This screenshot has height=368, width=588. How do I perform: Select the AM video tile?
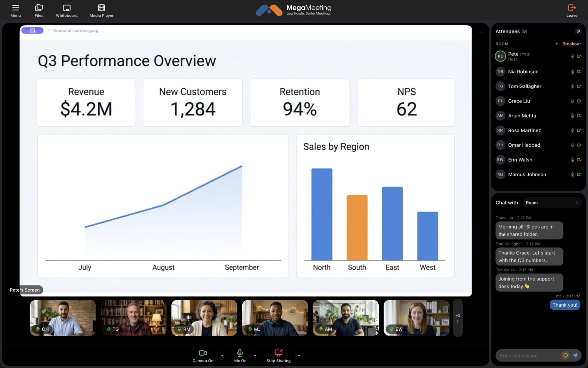click(346, 318)
